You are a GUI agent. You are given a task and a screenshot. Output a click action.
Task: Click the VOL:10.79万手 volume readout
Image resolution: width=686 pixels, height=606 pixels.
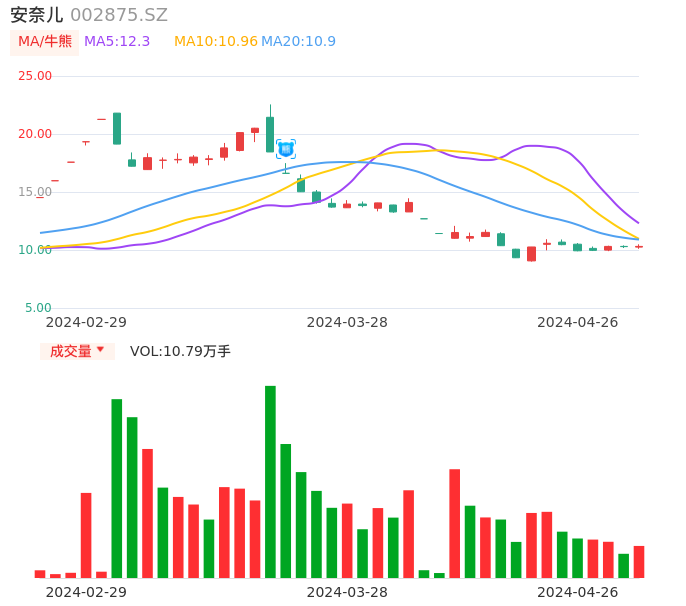(180, 351)
